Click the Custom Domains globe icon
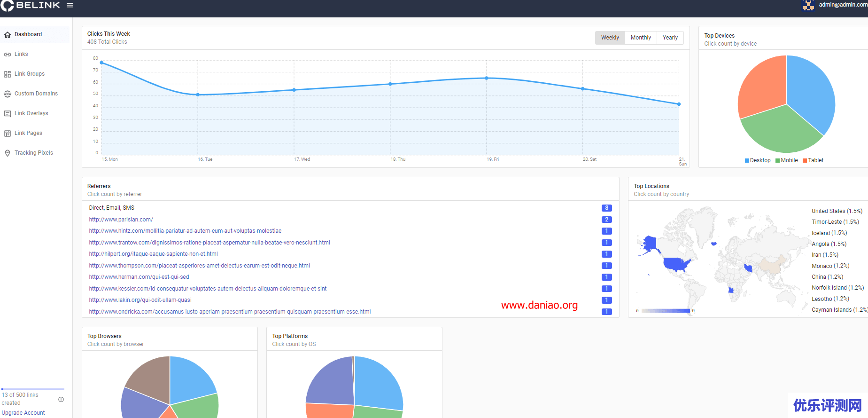The width and height of the screenshot is (868, 418). pos(8,94)
